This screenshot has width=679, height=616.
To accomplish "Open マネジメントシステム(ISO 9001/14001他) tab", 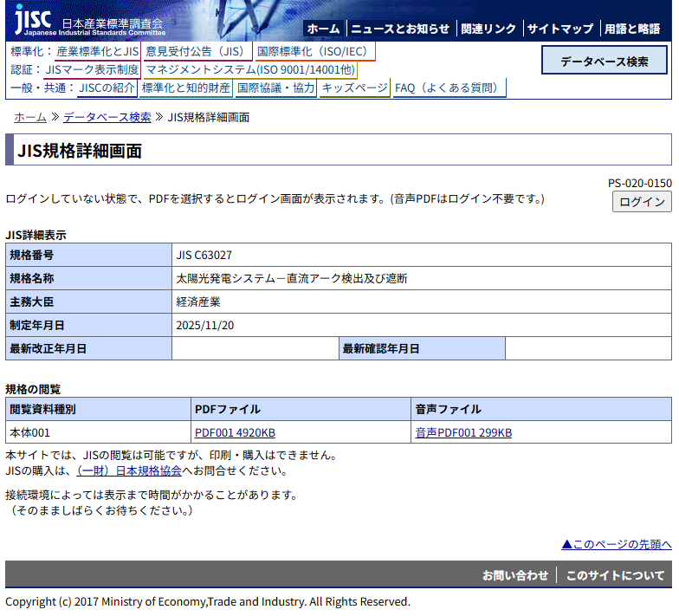I will [x=249, y=70].
